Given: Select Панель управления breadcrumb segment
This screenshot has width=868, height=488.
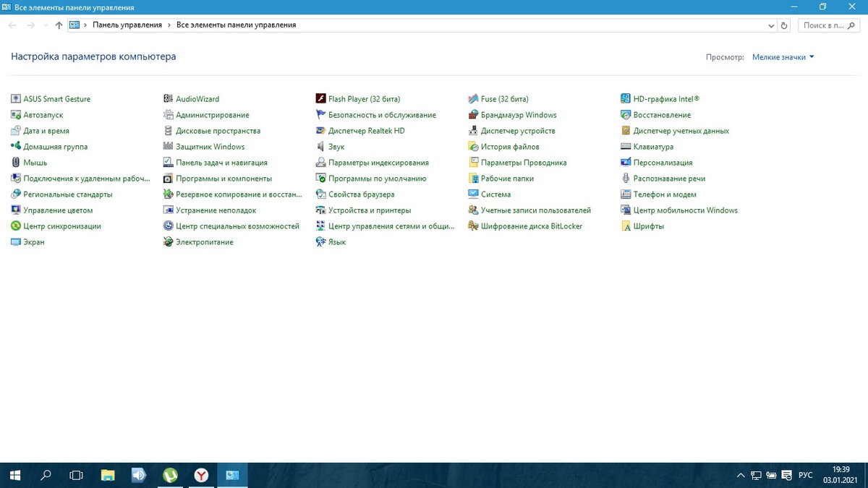Looking at the screenshot, I should (127, 25).
